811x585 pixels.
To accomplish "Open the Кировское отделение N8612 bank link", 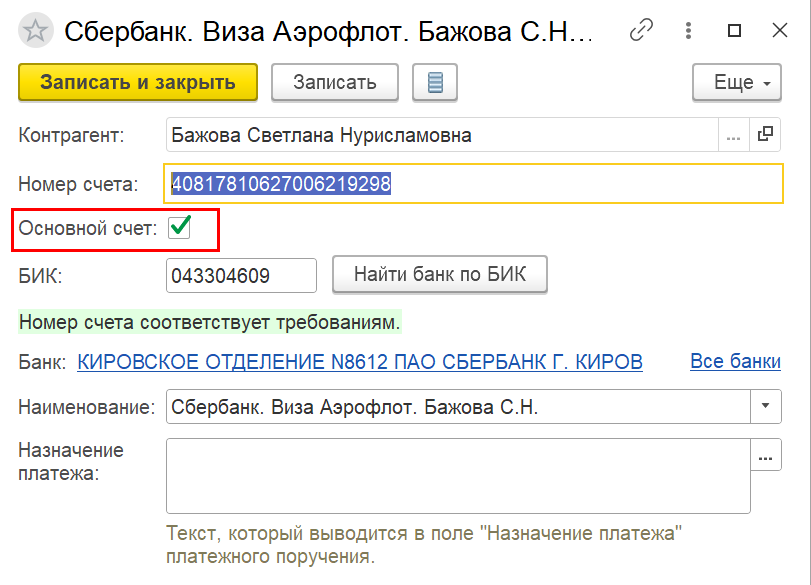I will 360,362.
